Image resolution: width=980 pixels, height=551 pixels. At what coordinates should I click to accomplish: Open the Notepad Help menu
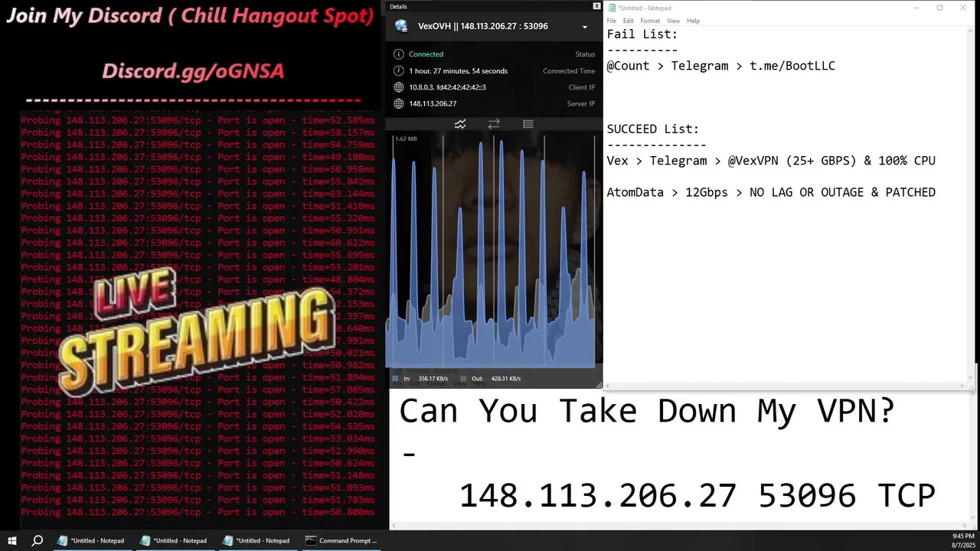693,21
